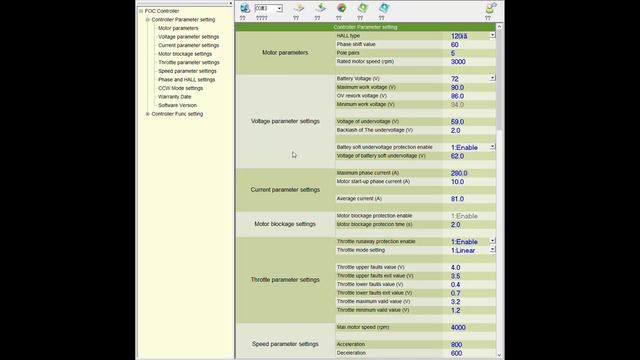Select Voltage parameter settings in the tree
The image size is (640, 360).
(x=189, y=37)
